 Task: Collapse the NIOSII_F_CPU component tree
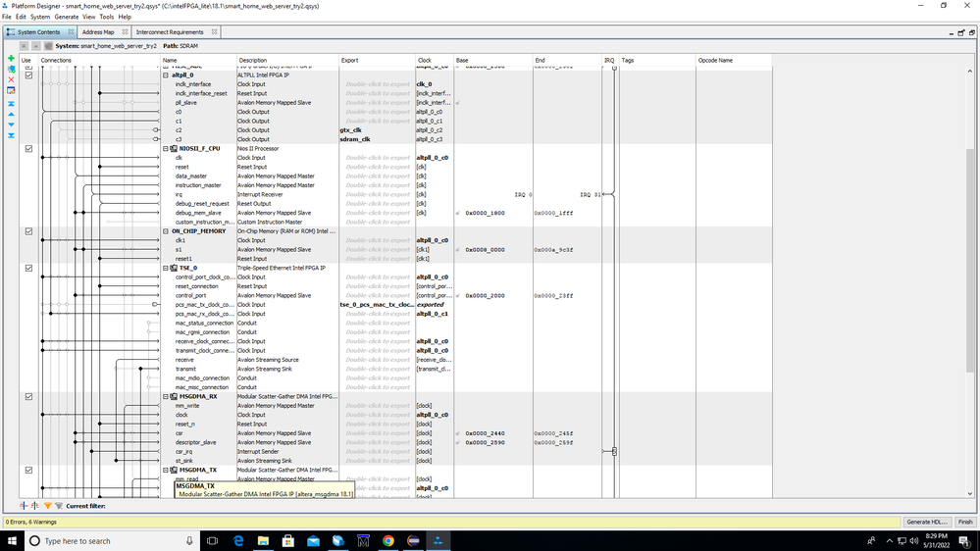[166, 149]
